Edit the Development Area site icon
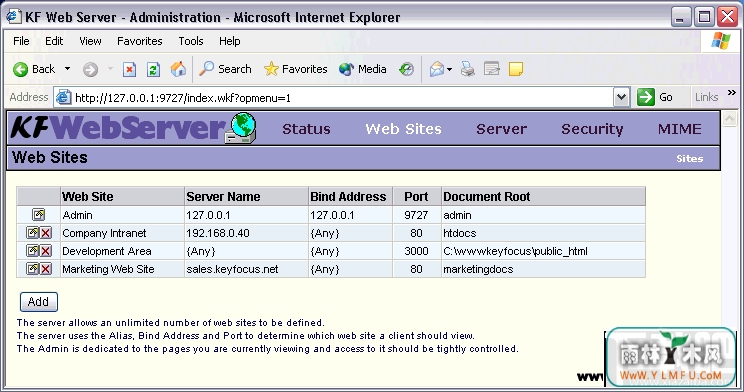 [32, 251]
